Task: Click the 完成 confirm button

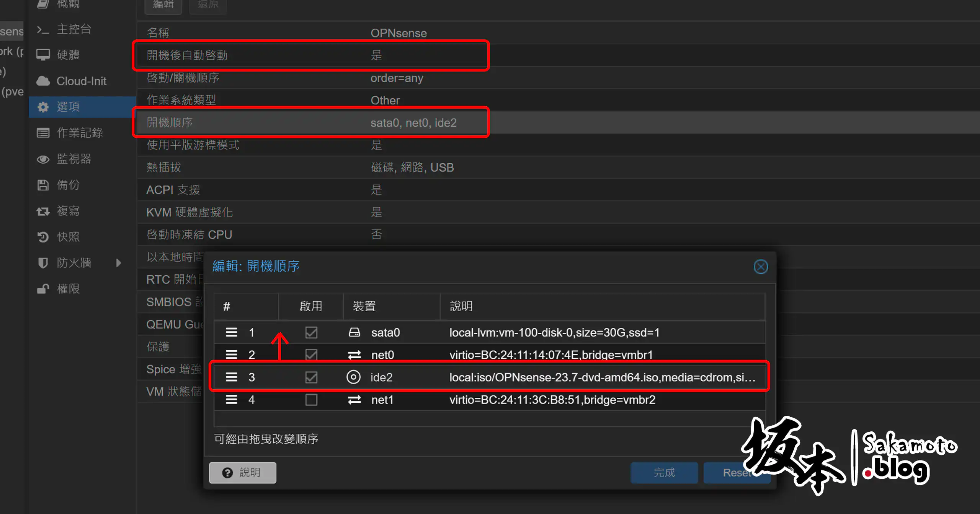Action: (664, 473)
